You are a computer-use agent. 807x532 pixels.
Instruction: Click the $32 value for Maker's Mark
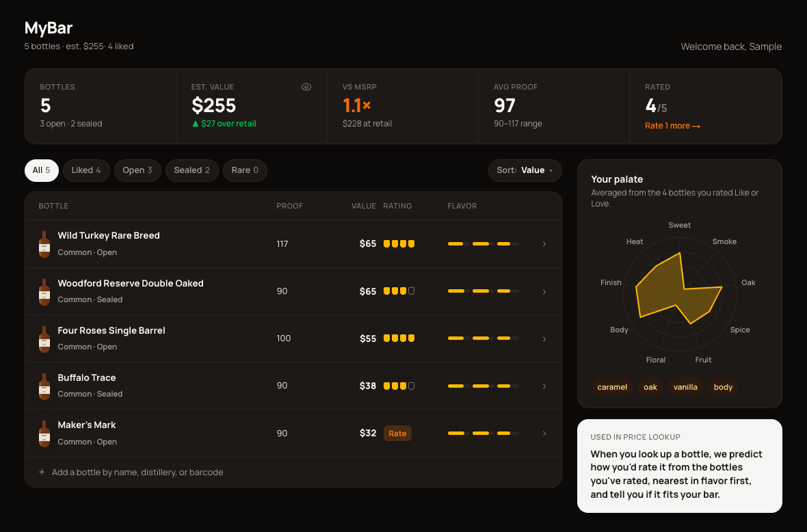367,434
